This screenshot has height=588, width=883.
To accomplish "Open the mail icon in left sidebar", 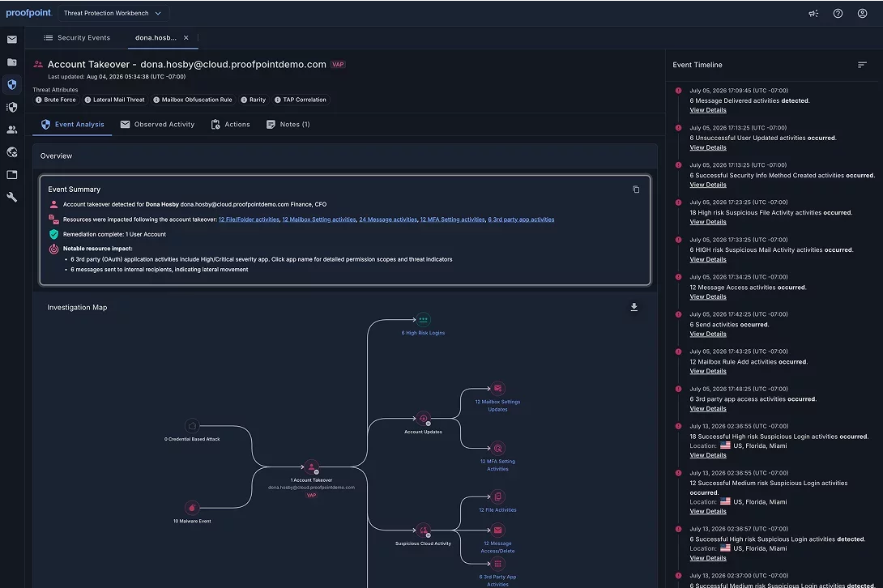I will (12, 40).
